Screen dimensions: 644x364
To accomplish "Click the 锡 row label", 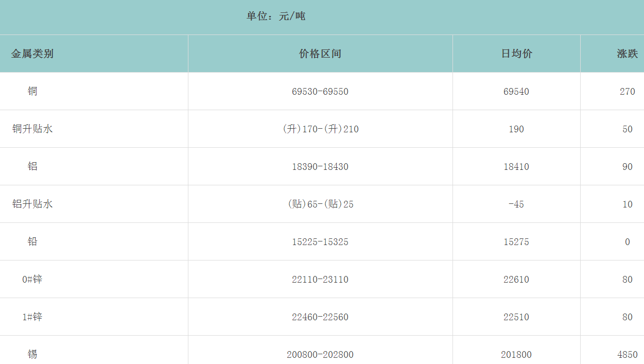I will coord(32,354).
